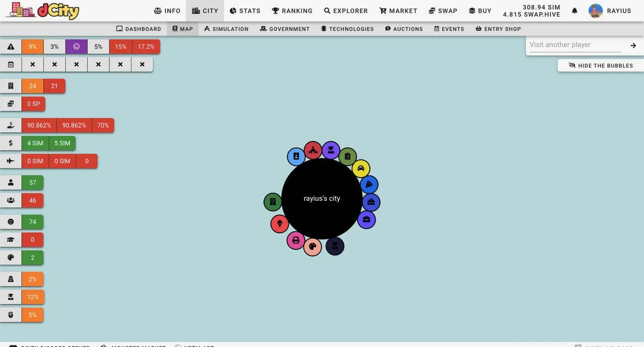Click the red 70% cell

pos(103,125)
